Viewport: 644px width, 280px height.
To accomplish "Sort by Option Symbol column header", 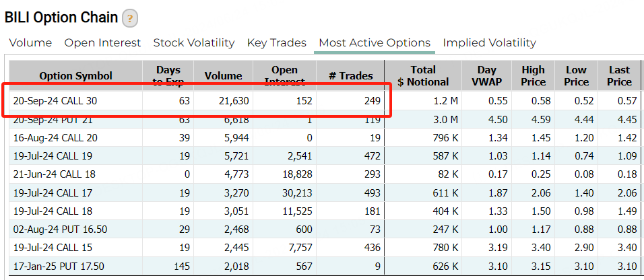I will tap(75, 76).
